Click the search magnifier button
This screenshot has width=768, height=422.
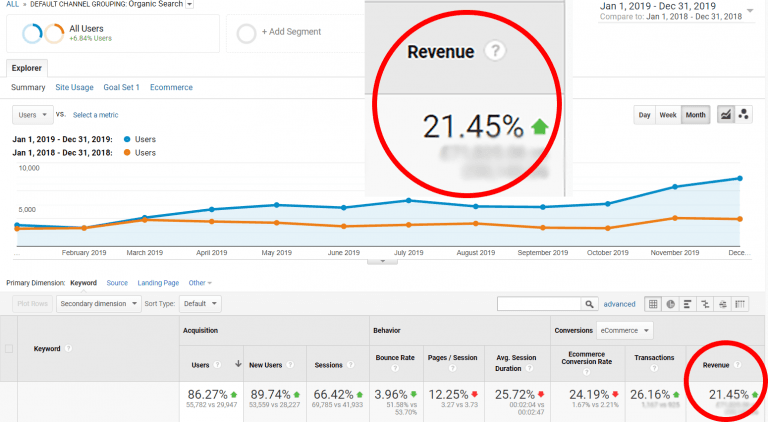[x=589, y=303]
